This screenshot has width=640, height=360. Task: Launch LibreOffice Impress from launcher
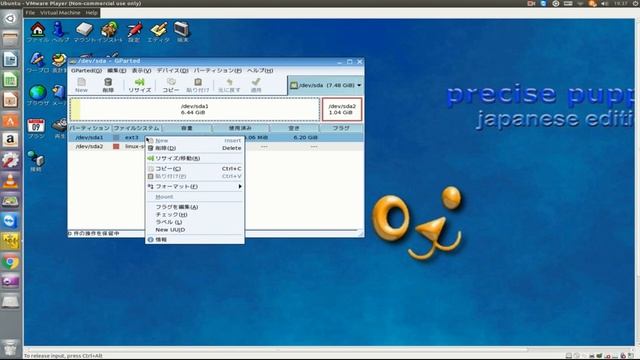pyautogui.click(x=10, y=100)
